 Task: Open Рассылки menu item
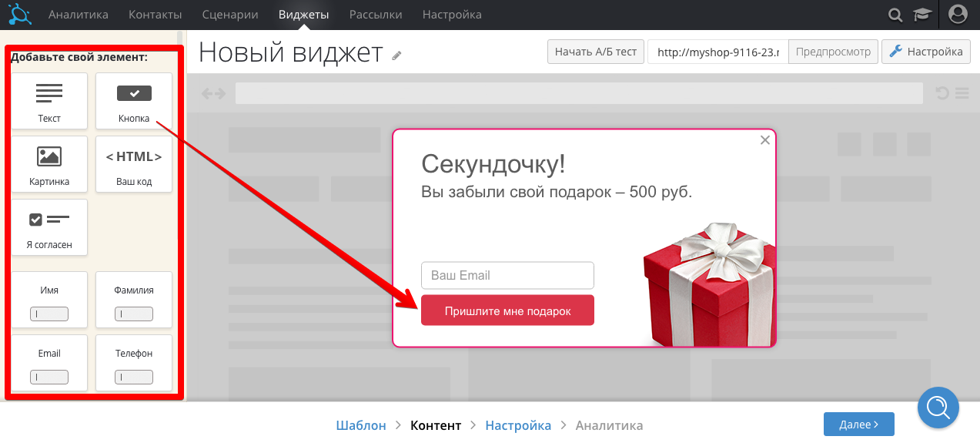[x=376, y=15]
